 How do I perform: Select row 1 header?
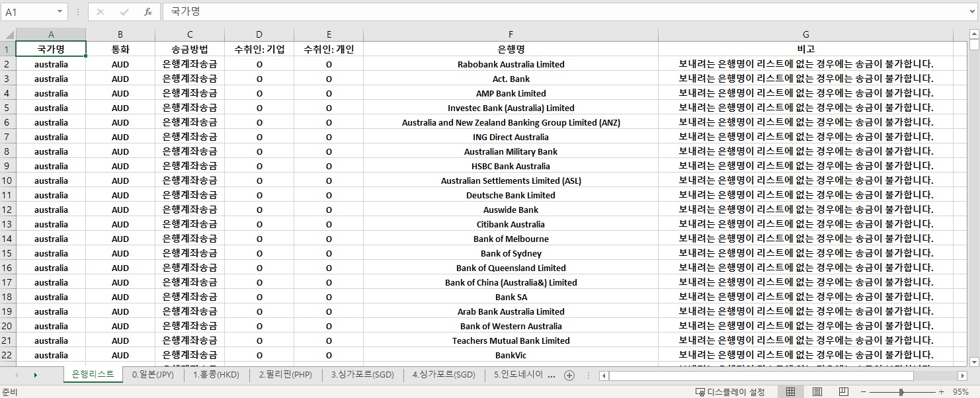(x=8, y=49)
